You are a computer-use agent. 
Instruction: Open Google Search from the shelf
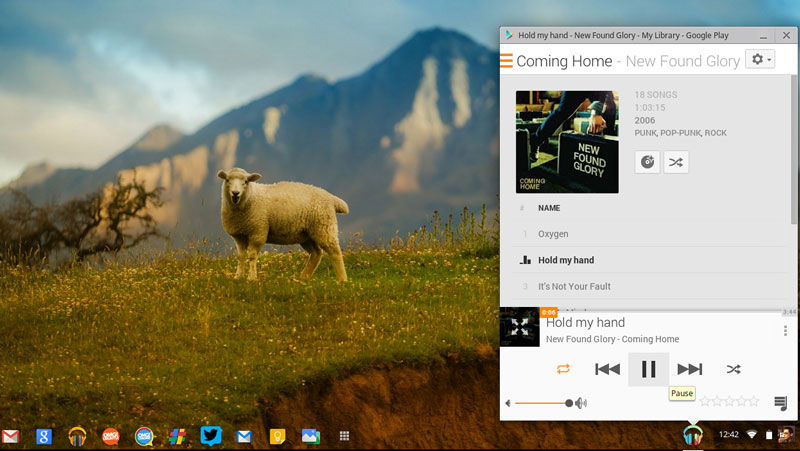[x=44, y=436]
